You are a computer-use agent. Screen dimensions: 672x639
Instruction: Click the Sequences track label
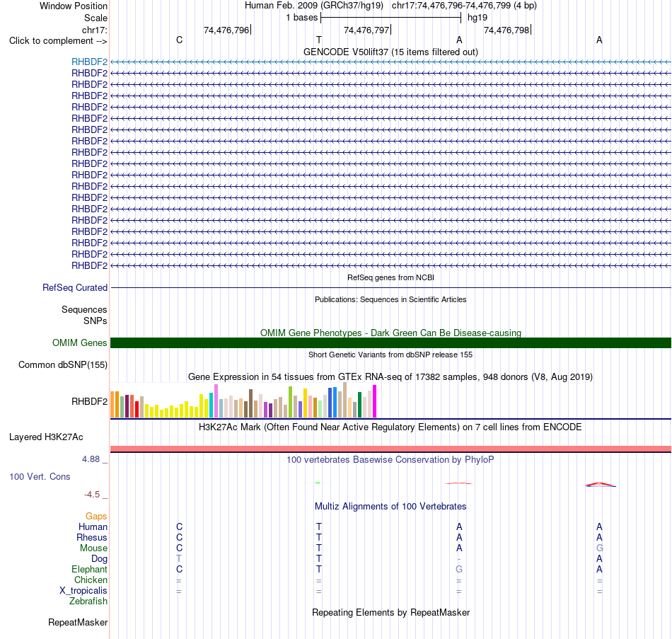[84, 310]
